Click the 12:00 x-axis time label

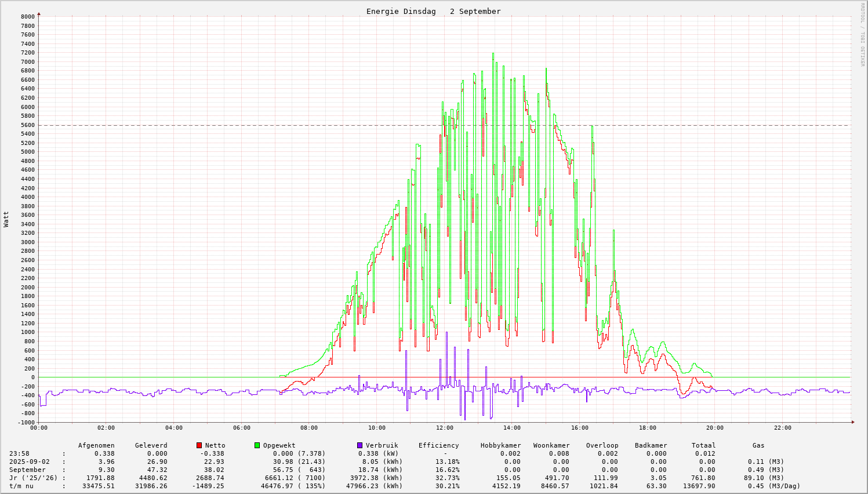point(444,428)
